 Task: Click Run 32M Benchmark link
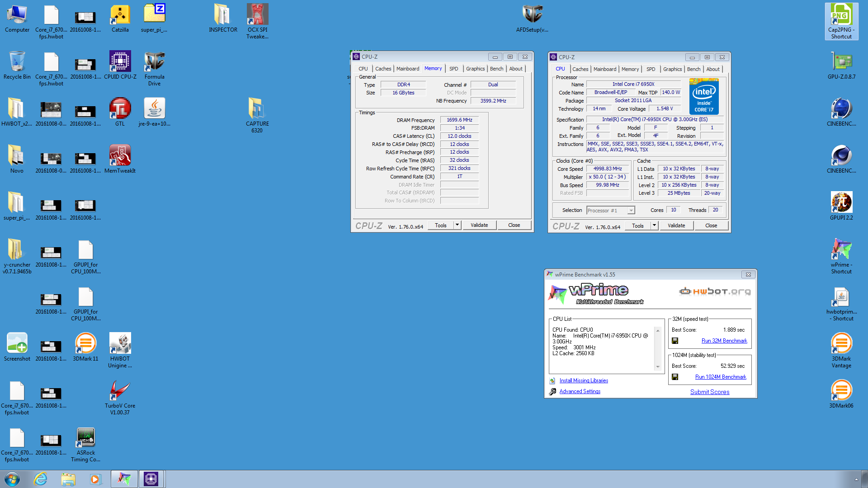(724, 341)
